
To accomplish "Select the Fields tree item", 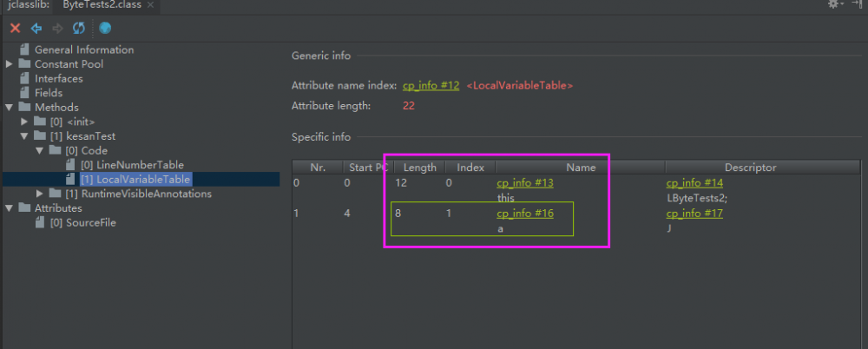I will pos(49,93).
